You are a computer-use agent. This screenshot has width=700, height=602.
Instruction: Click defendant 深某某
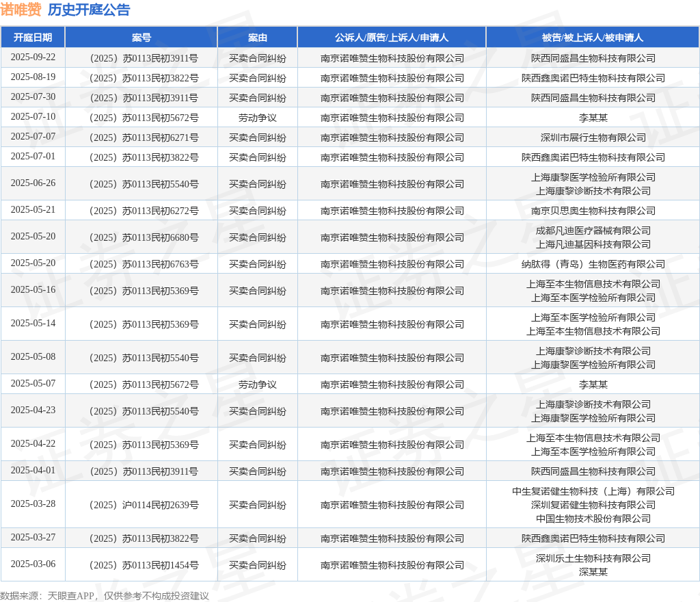(x=593, y=572)
